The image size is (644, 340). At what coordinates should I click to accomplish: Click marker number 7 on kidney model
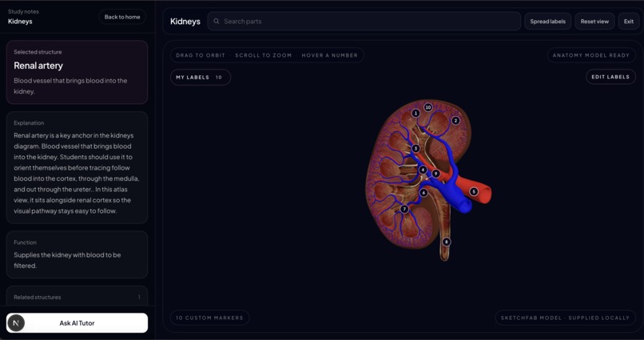pyautogui.click(x=404, y=209)
